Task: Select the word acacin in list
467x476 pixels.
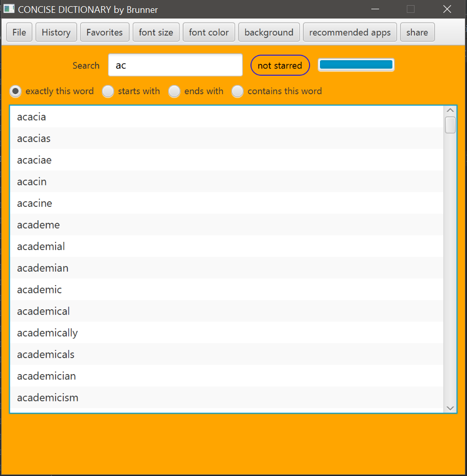Action: (x=227, y=181)
